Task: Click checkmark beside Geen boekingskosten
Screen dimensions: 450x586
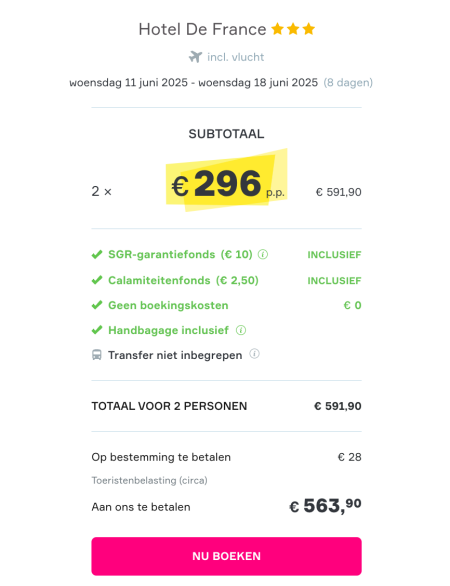Action: tap(97, 305)
